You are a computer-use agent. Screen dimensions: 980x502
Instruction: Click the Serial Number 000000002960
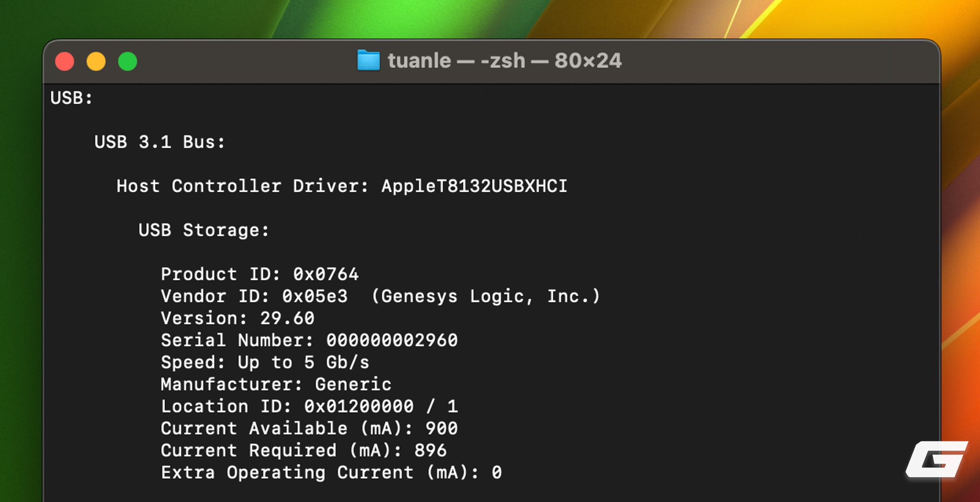pyautogui.click(x=392, y=340)
